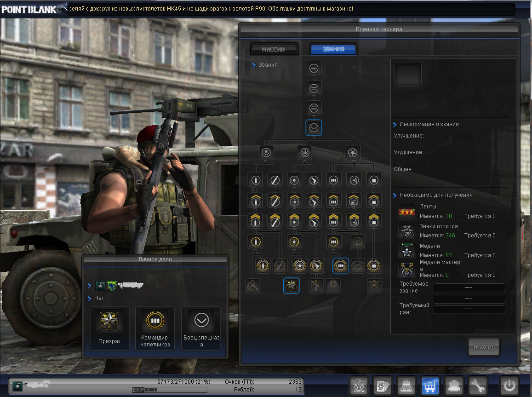The width and height of the screenshot is (532, 397).
Task: Click the "57173/271000 (21%)" experience text
Action: click(183, 382)
